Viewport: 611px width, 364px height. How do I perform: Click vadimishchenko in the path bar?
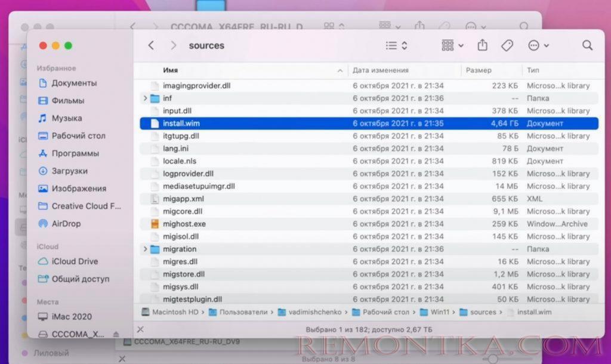click(x=310, y=312)
